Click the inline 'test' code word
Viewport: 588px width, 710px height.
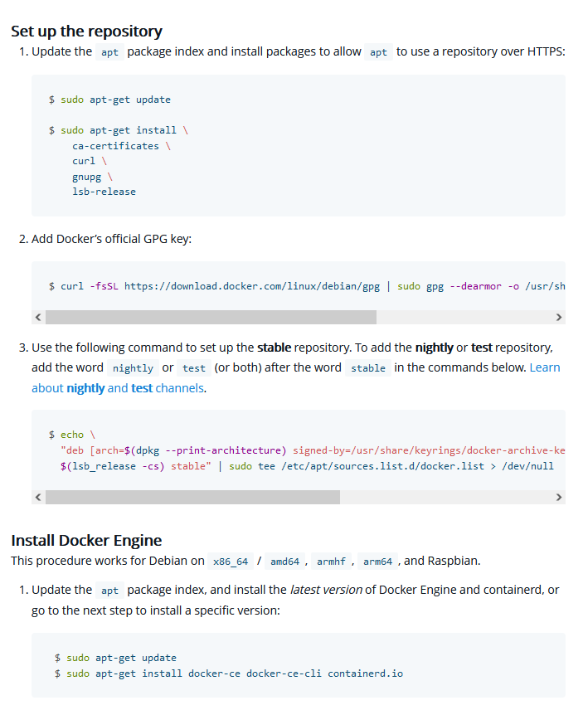(x=194, y=368)
